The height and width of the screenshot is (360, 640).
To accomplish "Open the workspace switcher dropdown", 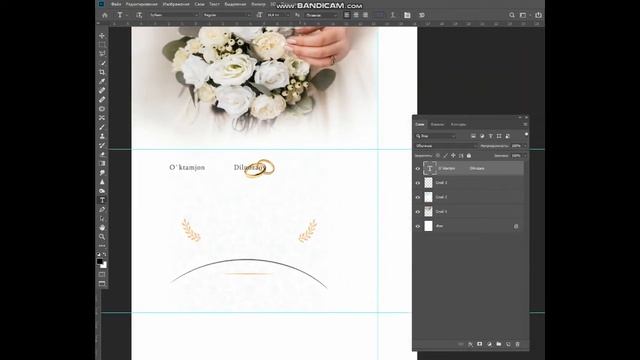I will point(524,15).
